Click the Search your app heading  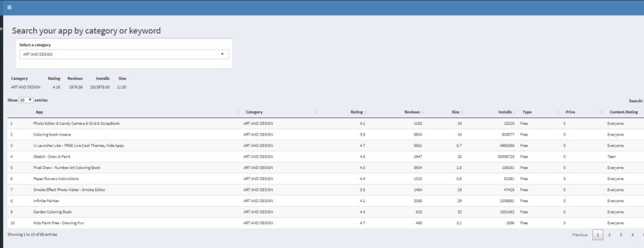(x=86, y=31)
